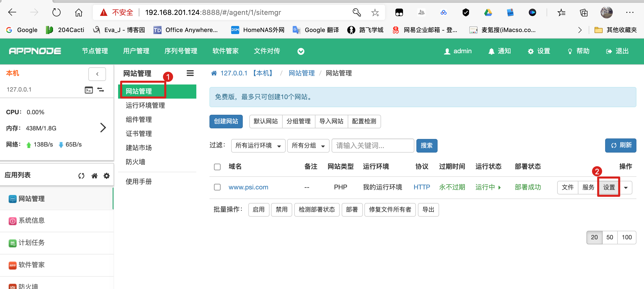Click the notification bell 通知
Image resolution: width=644 pixels, height=289 pixels.
[500, 51]
